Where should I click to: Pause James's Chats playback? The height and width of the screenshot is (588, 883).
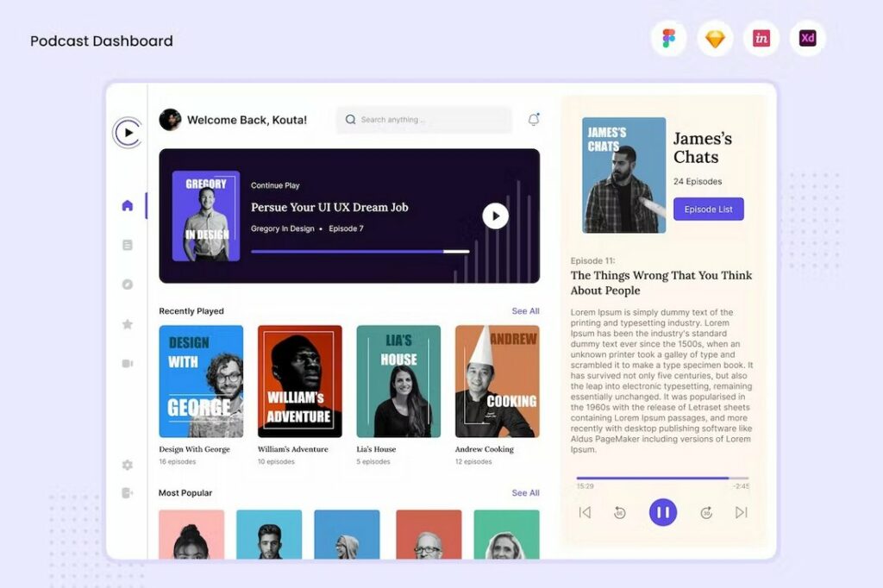pos(663,511)
